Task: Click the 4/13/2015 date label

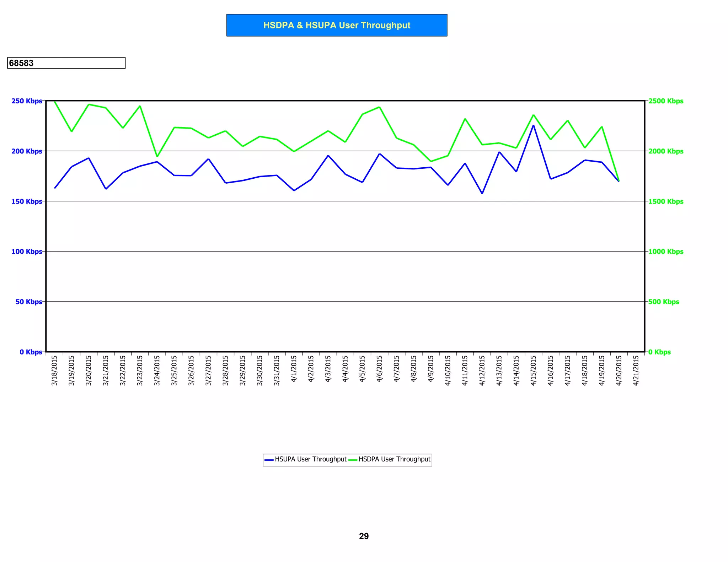Action: (499, 371)
